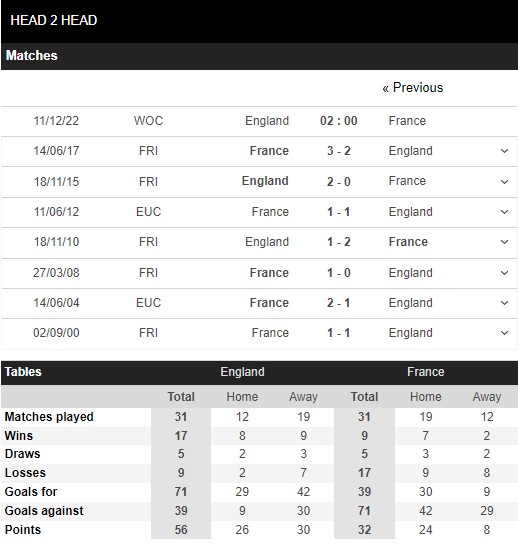Click the HEAD 2 HEAD title
The image size is (518, 547).
click(x=54, y=20)
